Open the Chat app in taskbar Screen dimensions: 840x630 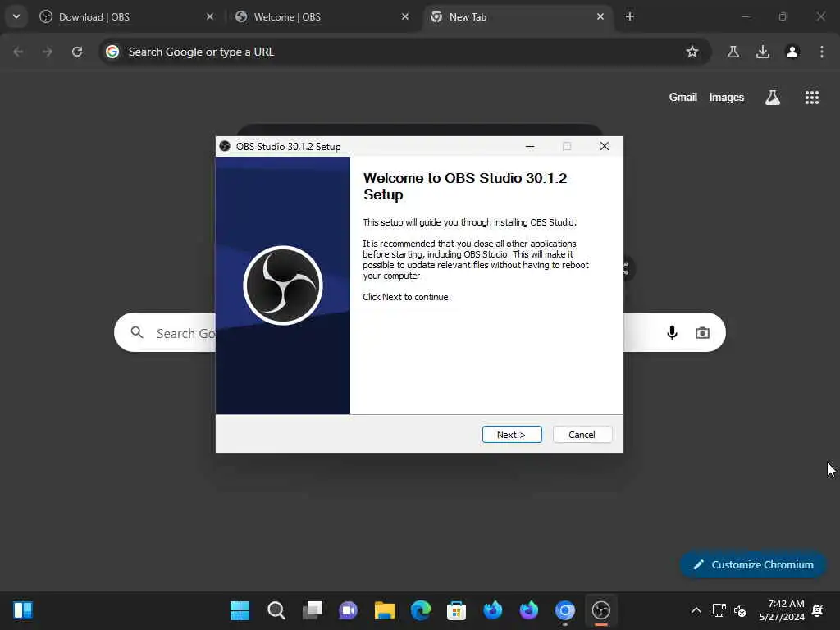tap(348, 610)
